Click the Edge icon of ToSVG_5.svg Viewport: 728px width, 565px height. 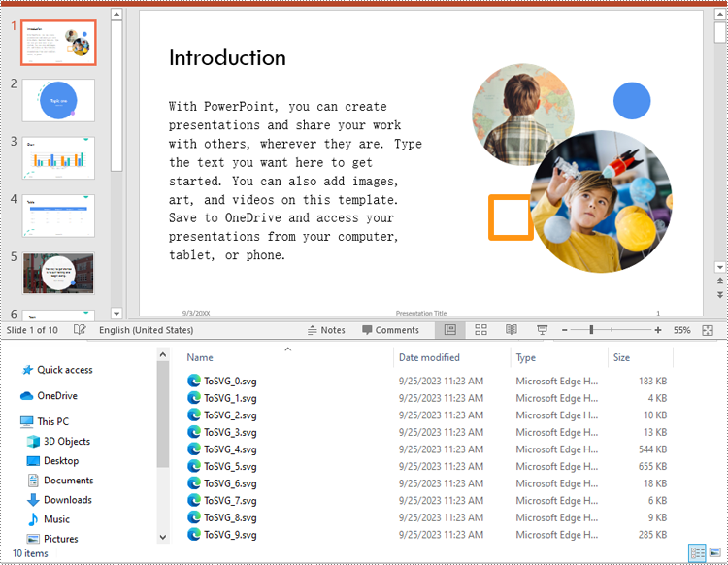pyautogui.click(x=193, y=466)
